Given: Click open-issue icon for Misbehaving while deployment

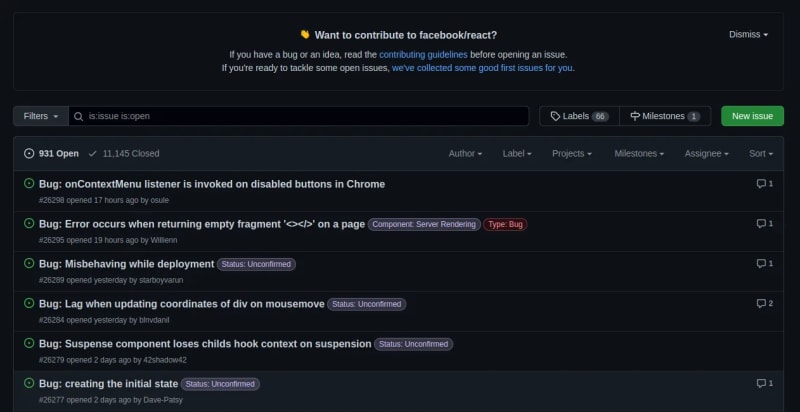Looking at the screenshot, I should pyautogui.click(x=29, y=263).
